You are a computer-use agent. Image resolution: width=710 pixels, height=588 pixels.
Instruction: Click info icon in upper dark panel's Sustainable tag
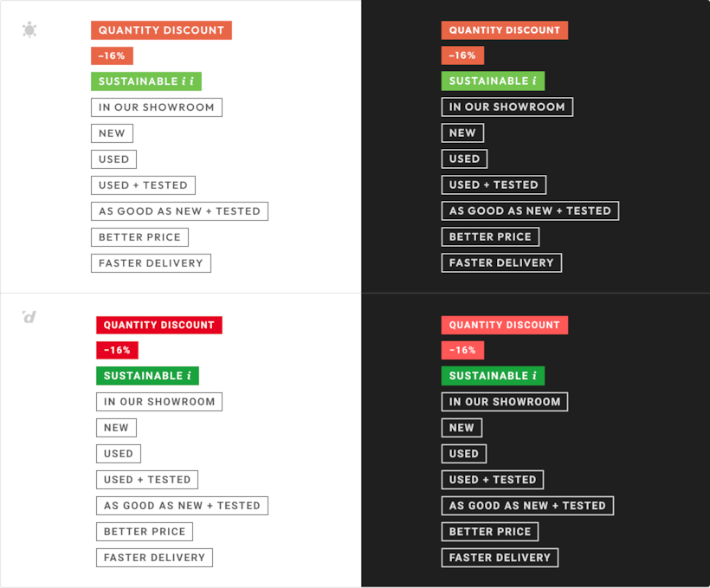pos(534,81)
